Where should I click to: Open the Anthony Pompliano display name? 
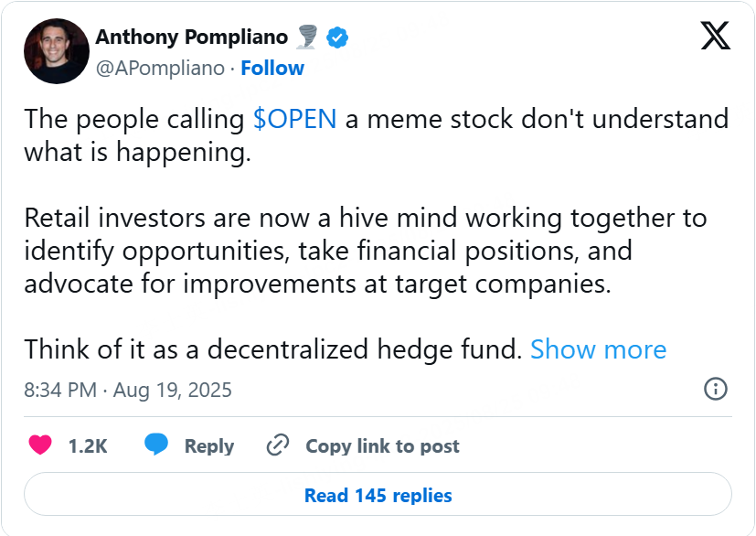pyautogui.click(x=191, y=37)
